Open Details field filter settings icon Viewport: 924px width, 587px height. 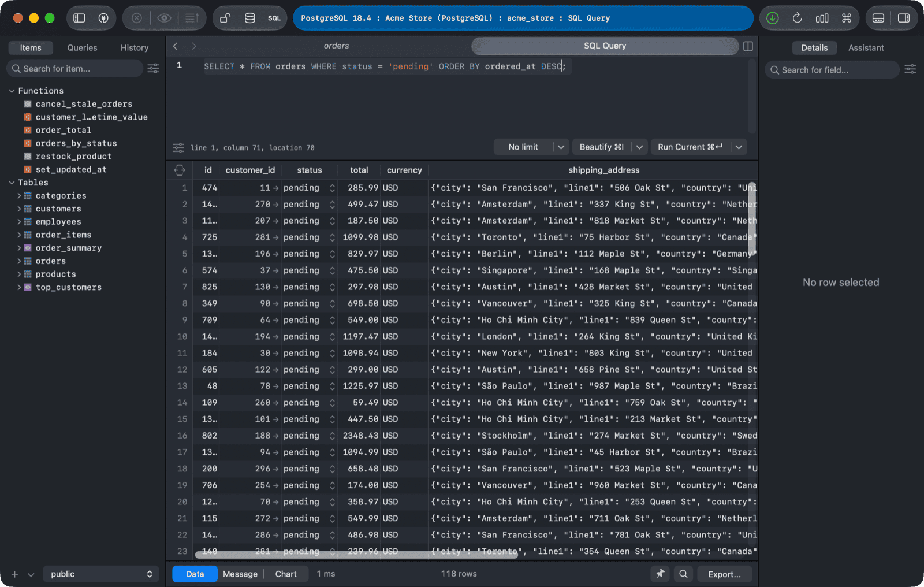coord(910,69)
